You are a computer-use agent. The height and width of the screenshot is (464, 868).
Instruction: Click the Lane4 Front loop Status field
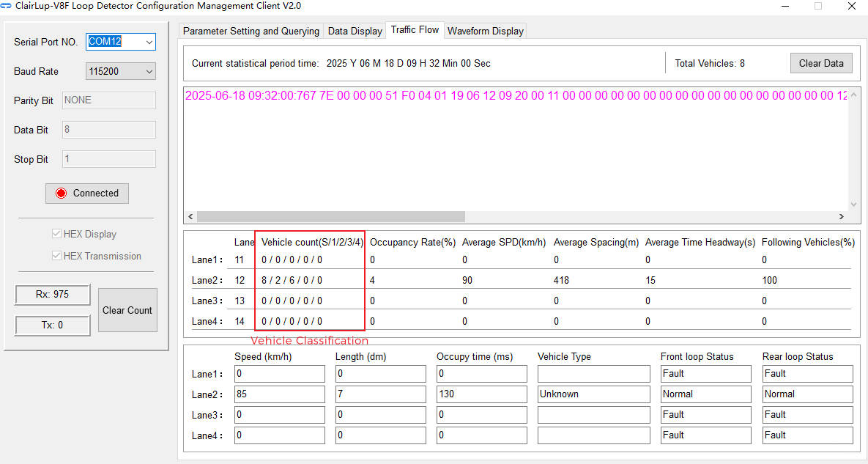[706, 435]
